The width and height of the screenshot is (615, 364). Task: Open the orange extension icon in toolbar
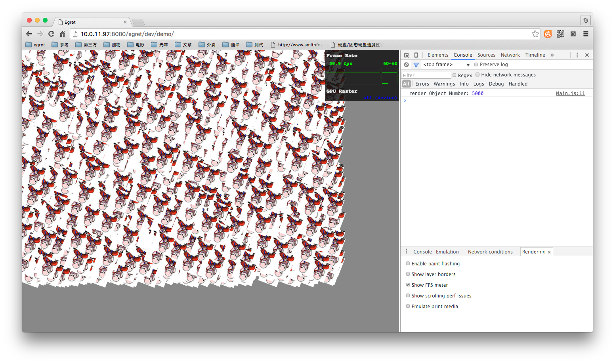[548, 34]
